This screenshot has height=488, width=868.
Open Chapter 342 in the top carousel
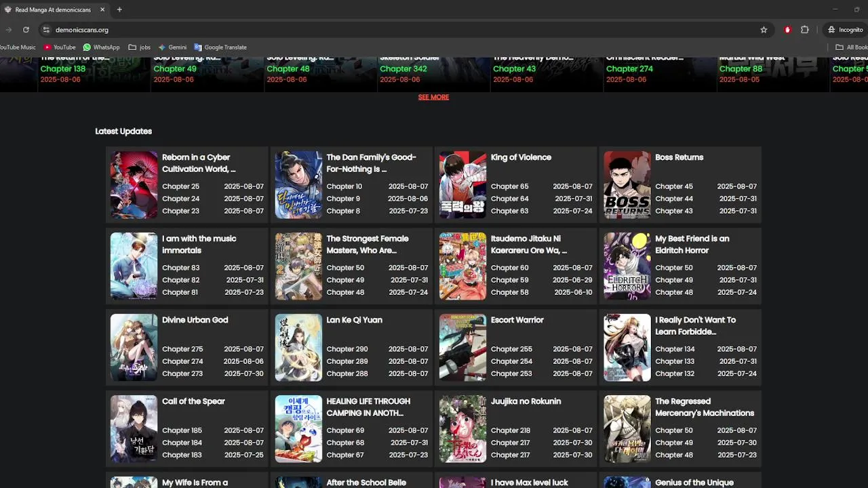[x=403, y=68]
